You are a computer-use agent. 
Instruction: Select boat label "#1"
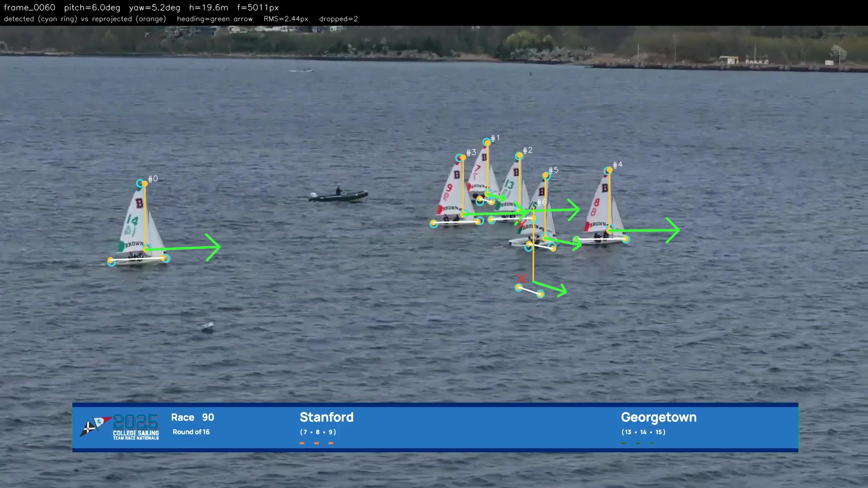point(495,138)
